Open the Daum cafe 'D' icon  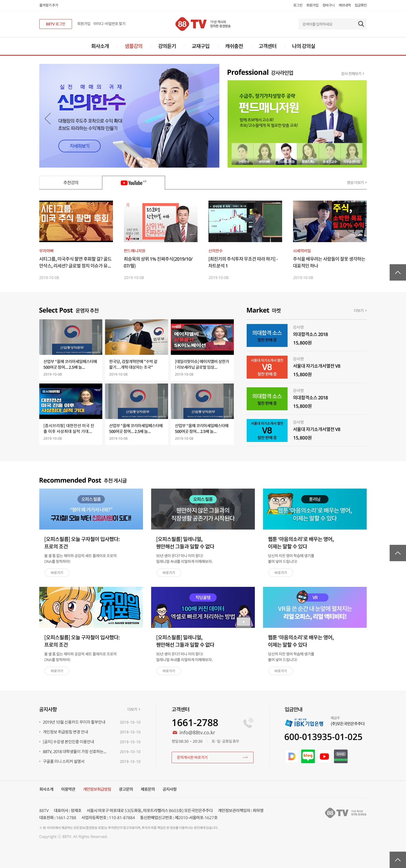[291, 756]
